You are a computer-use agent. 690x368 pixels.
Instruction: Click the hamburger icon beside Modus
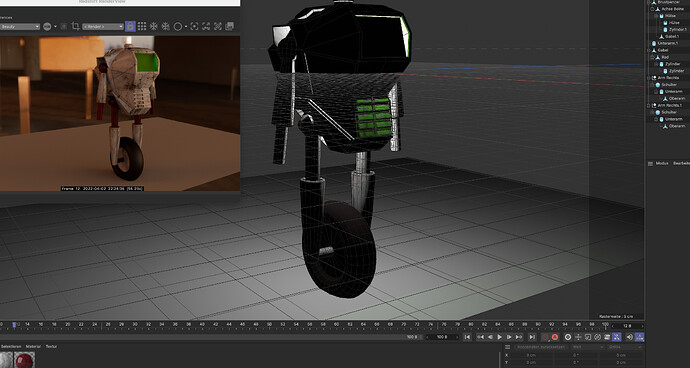click(x=650, y=163)
